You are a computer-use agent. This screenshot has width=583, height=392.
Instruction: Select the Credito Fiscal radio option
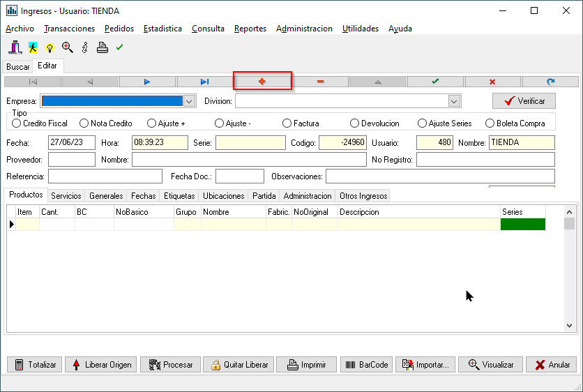(17, 123)
